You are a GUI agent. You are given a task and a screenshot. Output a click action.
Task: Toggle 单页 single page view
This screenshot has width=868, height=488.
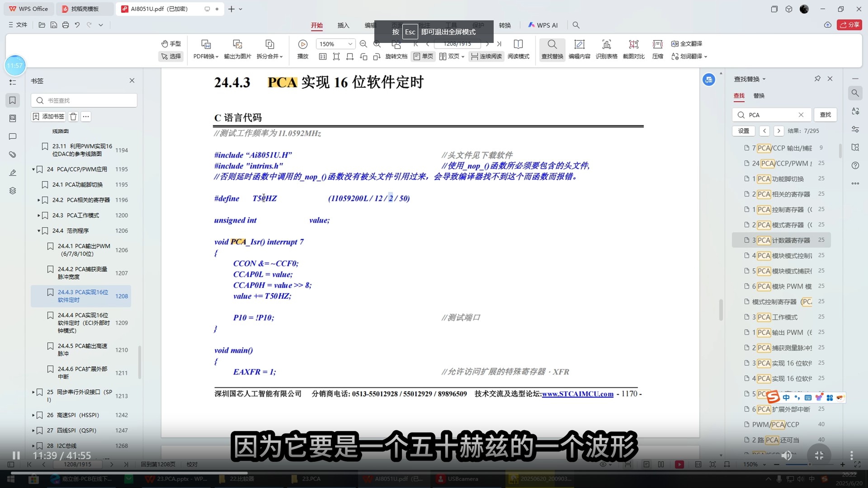click(423, 56)
